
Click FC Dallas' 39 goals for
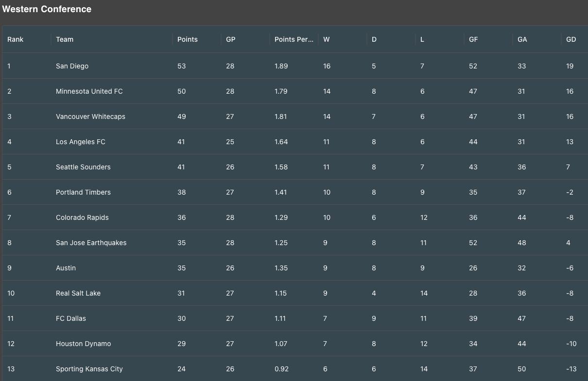tap(473, 318)
